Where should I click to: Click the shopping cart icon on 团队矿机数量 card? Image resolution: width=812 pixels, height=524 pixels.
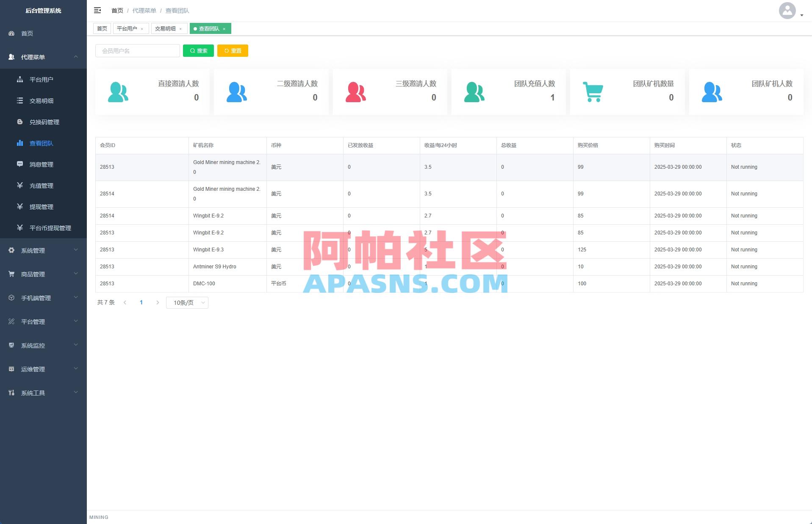coord(593,92)
